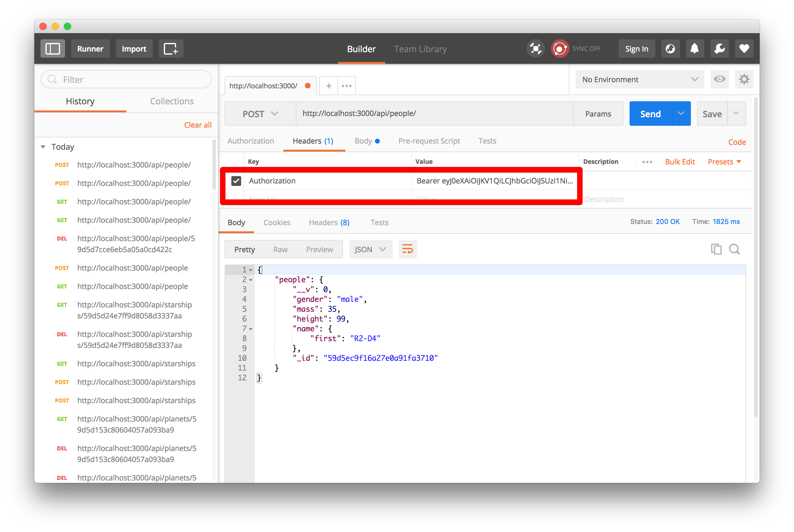This screenshot has height=532, width=794.
Task: Open the notifications bell icon
Action: (695, 48)
